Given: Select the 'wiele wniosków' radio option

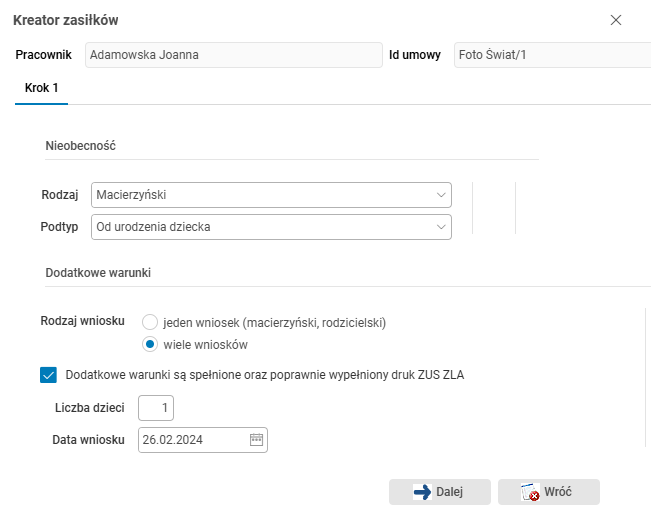Looking at the screenshot, I should [x=150, y=345].
